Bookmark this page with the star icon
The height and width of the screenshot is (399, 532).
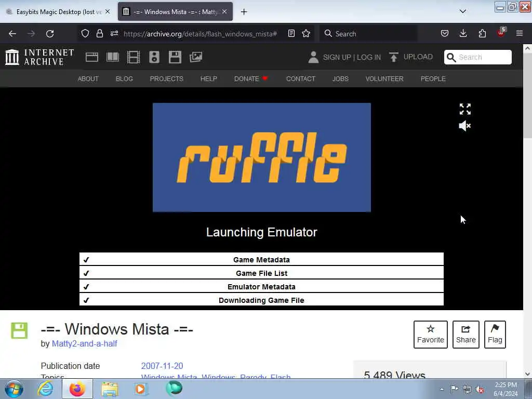coord(306,33)
